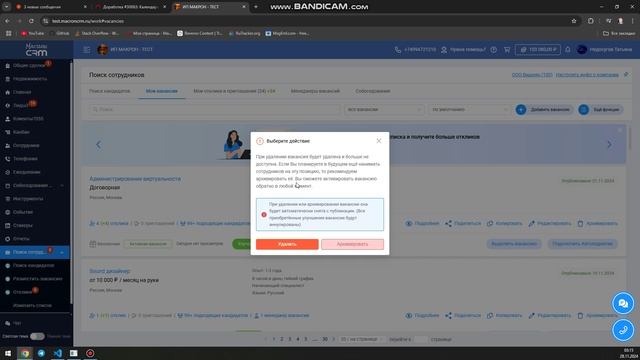Open Отчеты sidebar icon

point(7,239)
